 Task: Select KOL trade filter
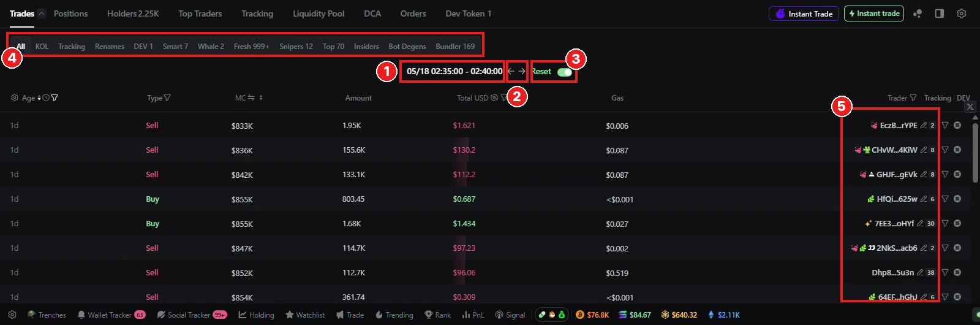[42, 47]
